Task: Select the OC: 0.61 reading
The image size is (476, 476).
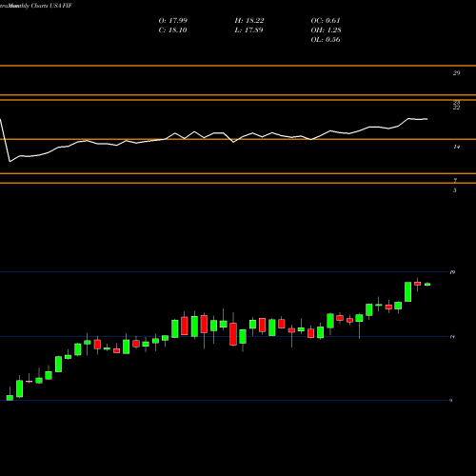Action: coord(326,21)
